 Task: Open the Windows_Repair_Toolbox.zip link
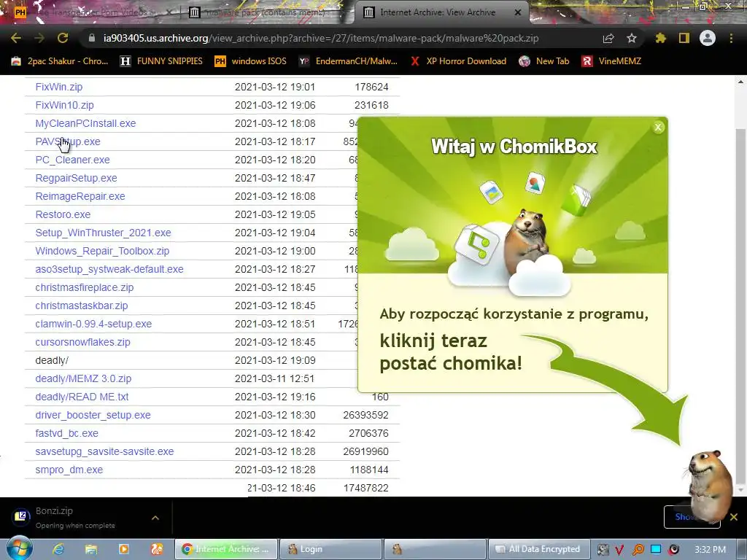click(x=102, y=251)
